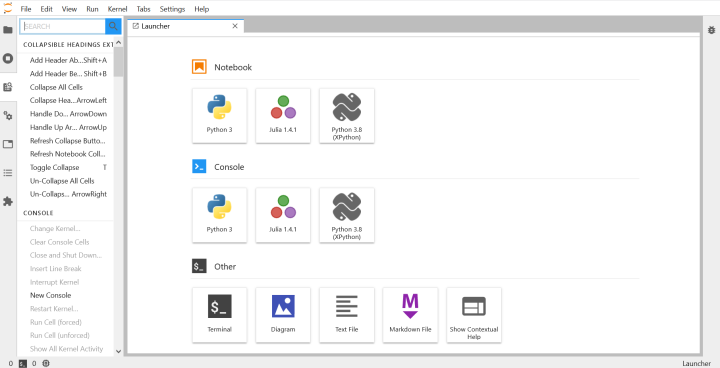Open the Open Tabs sidebar icon
720x368 pixels.
tap(8, 144)
